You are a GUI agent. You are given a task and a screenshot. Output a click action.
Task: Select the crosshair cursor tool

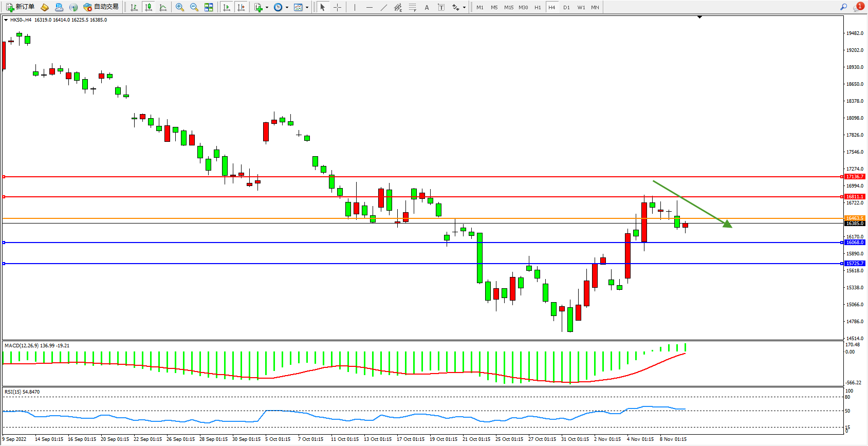[x=337, y=7]
